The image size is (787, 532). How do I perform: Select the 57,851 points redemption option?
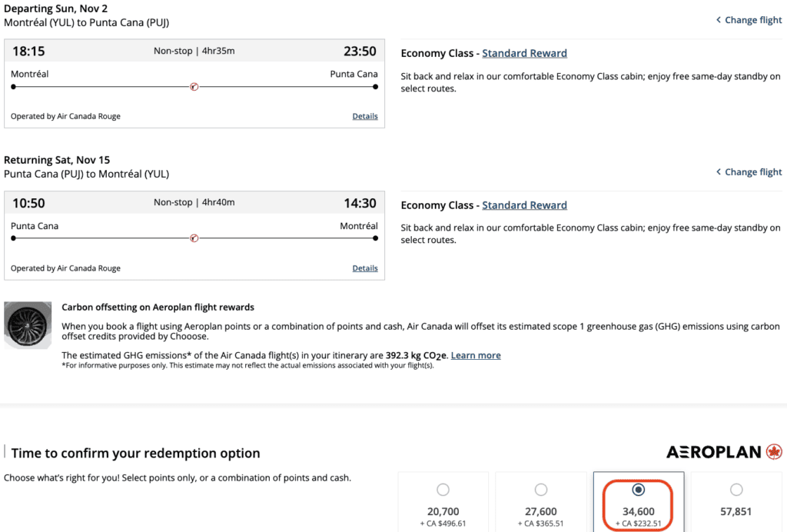tap(736, 490)
